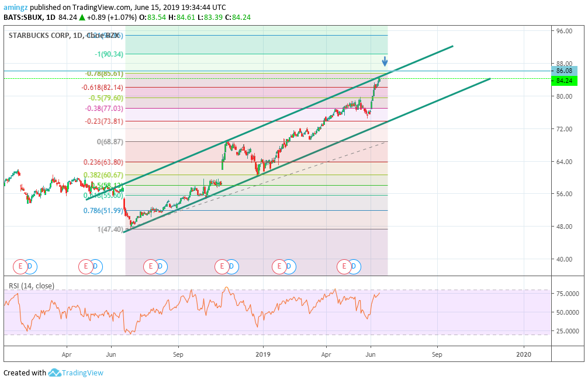Select the 0.236(63.80) Fibonacci label
588x383 pixels.
point(103,162)
